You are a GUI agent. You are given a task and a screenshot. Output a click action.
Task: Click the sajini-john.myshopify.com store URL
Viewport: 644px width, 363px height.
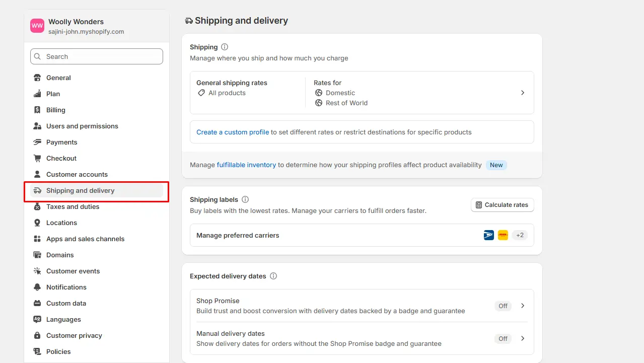pyautogui.click(x=86, y=31)
